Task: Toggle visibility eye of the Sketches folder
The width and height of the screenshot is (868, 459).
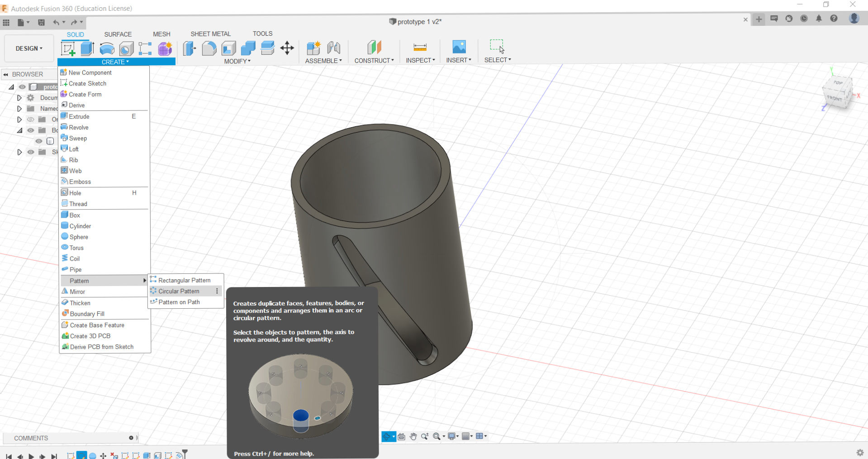Action: pyautogui.click(x=30, y=152)
